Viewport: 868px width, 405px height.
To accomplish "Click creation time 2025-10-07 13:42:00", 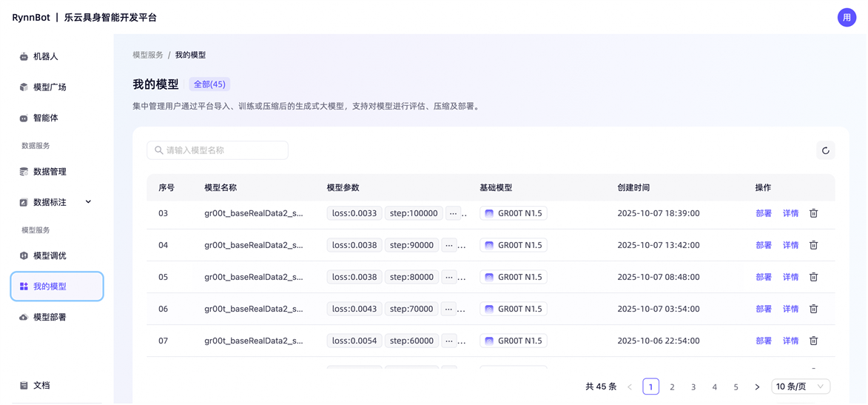I will point(659,245).
